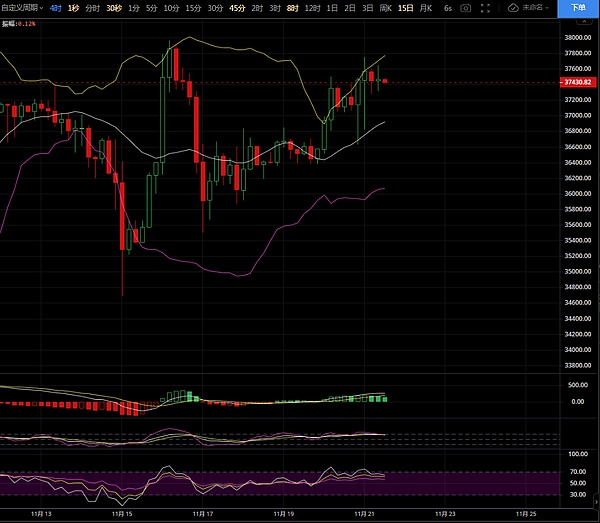Pick the 1秒 timeframe
The image size is (600, 523).
click(72, 7)
